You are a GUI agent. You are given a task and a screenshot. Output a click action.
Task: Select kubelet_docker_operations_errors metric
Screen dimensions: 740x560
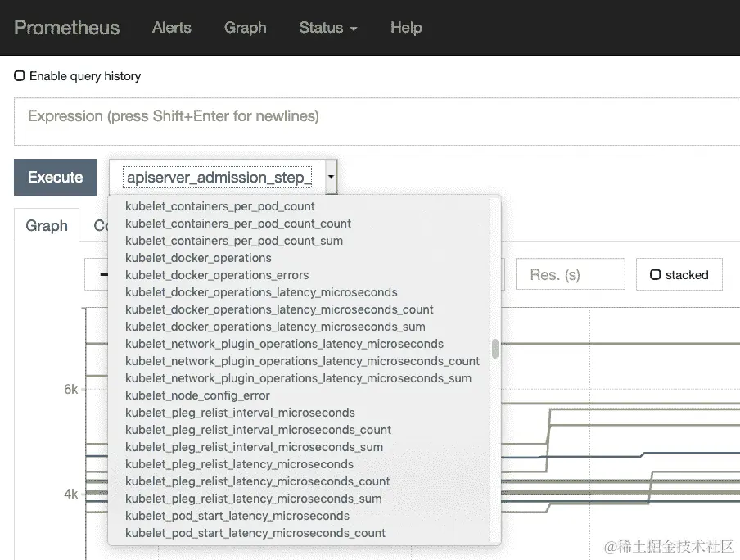[217, 275]
